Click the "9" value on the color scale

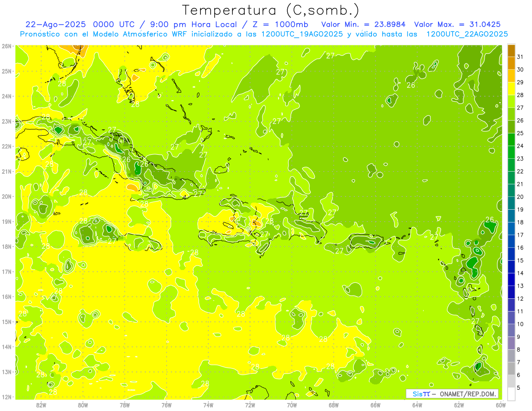519,337
